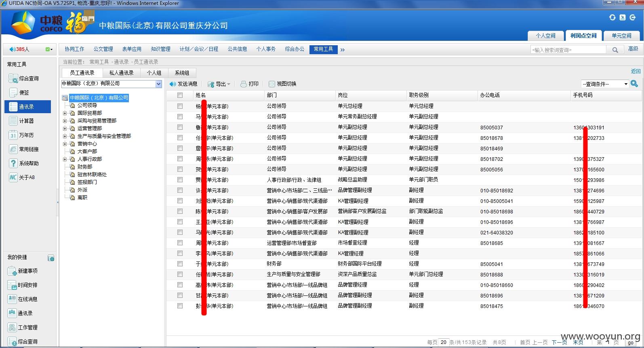Click the 发送消息 toolbar button
Image resolution: width=644 pixels, height=348 pixels.
[183, 84]
